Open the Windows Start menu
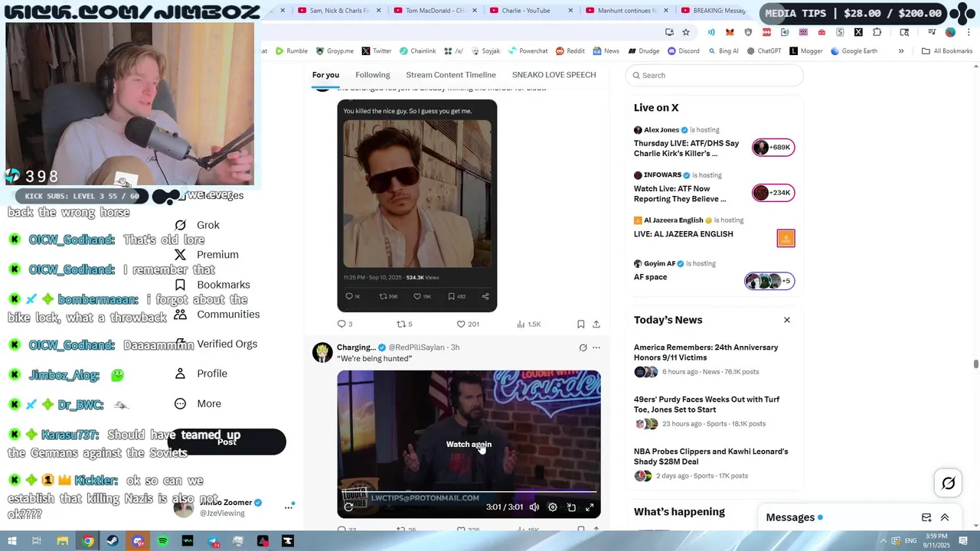This screenshot has width=980, height=551. (x=11, y=541)
